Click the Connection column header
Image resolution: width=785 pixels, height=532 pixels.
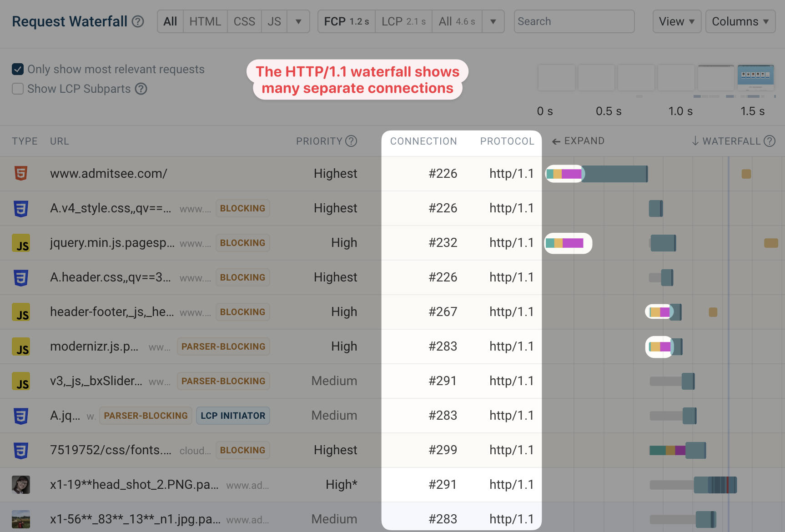(423, 141)
